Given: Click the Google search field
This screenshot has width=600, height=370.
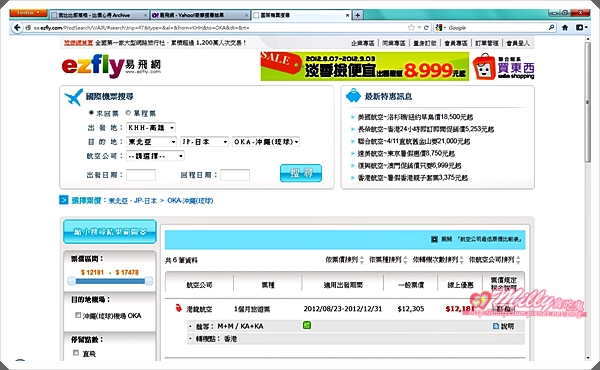Looking at the screenshot, I should click(x=497, y=28).
